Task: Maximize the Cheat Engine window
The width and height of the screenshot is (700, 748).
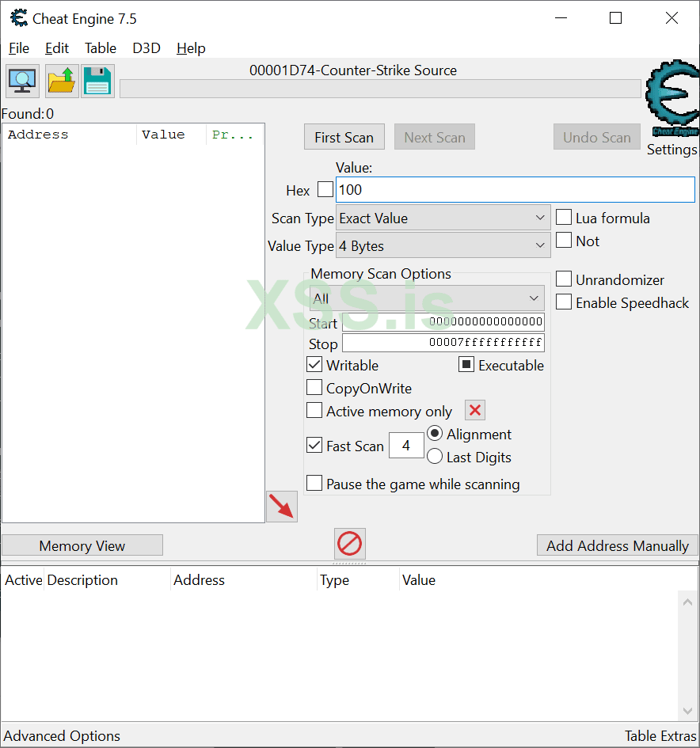Action: pos(616,18)
